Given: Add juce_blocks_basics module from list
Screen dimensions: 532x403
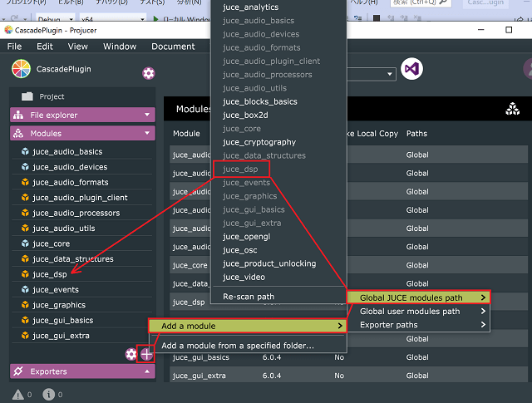Looking at the screenshot, I should point(260,101).
